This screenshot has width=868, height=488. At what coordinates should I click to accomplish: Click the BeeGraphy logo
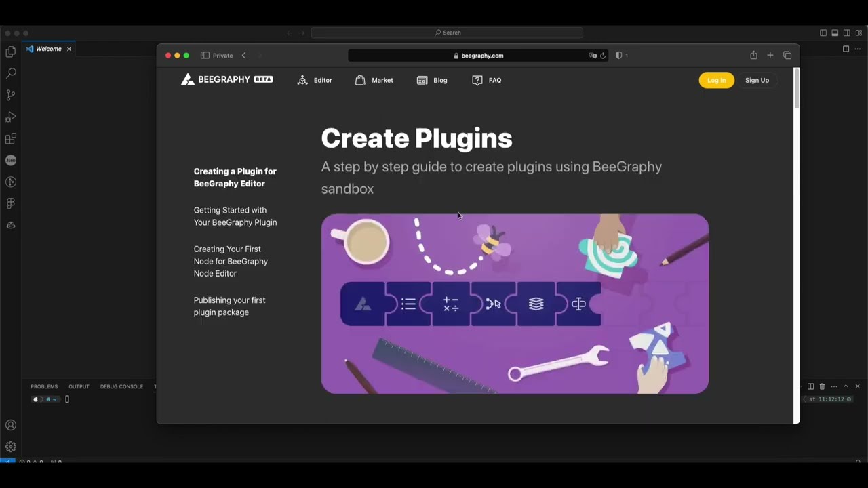pyautogui.click(x=226, y=79)
